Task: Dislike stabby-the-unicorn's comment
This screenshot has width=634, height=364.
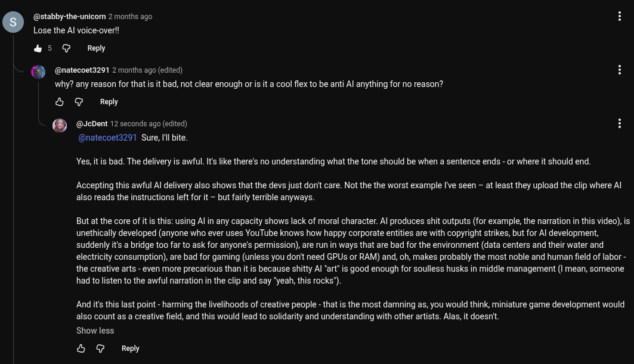Action: [x=67, y=48]
